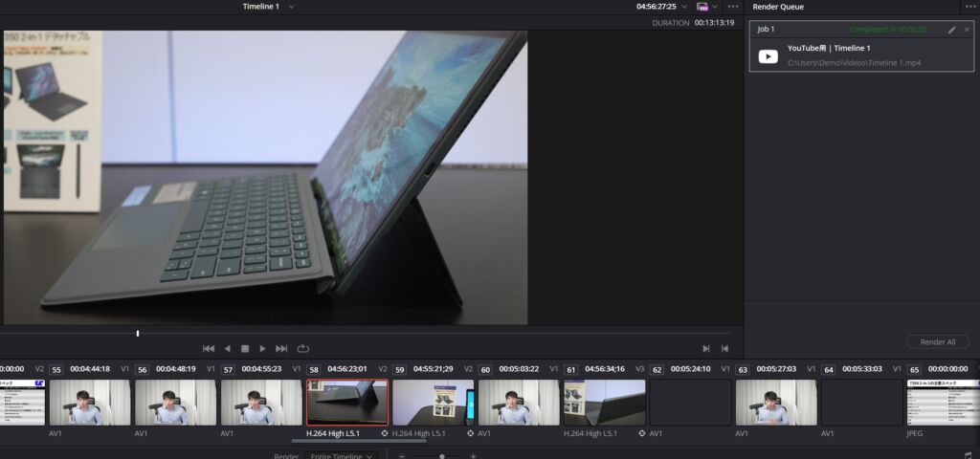Open the viewer options three-dot menu
Screen dimensions: 980x459
tap(733, 7)
